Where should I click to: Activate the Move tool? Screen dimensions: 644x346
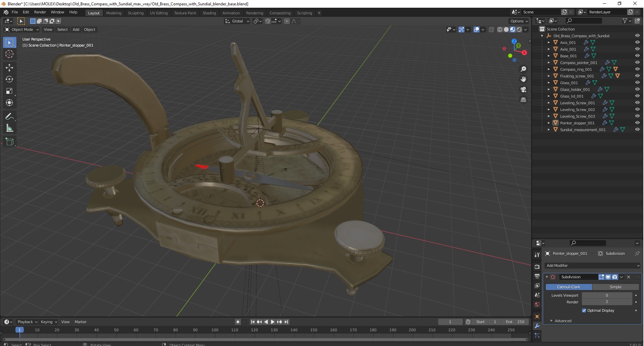point(9,67)
